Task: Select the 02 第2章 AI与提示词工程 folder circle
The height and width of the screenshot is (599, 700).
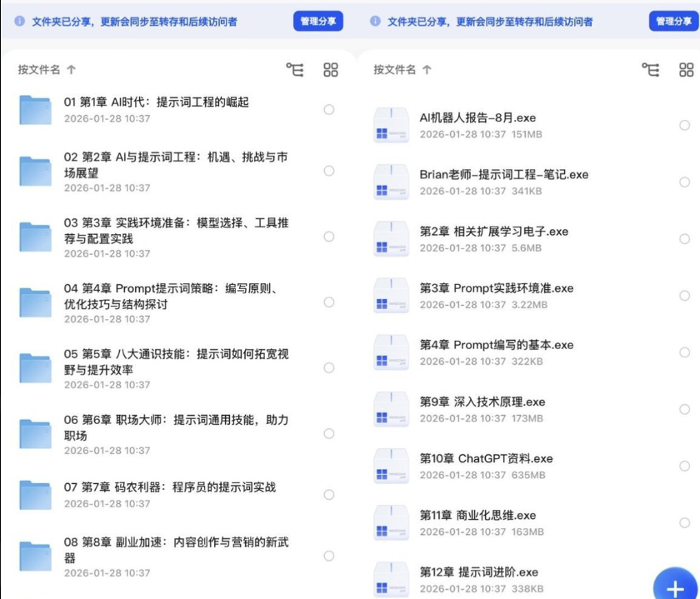Action: (x=329, y=171)
